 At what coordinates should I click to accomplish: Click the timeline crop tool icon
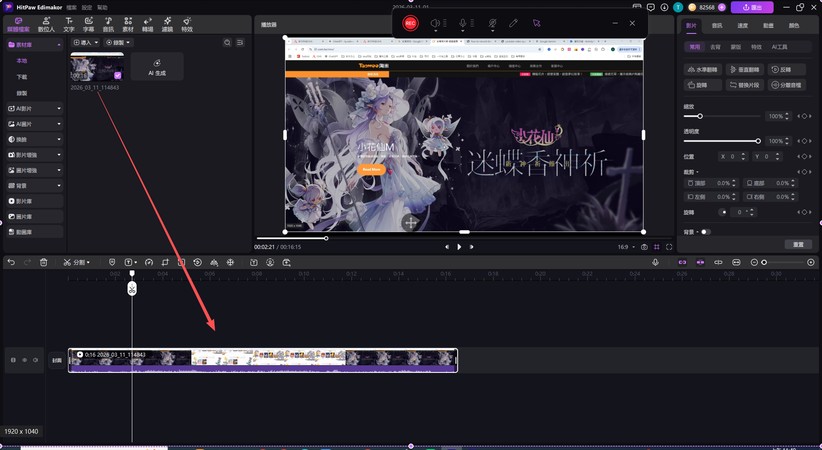point(165,262)
